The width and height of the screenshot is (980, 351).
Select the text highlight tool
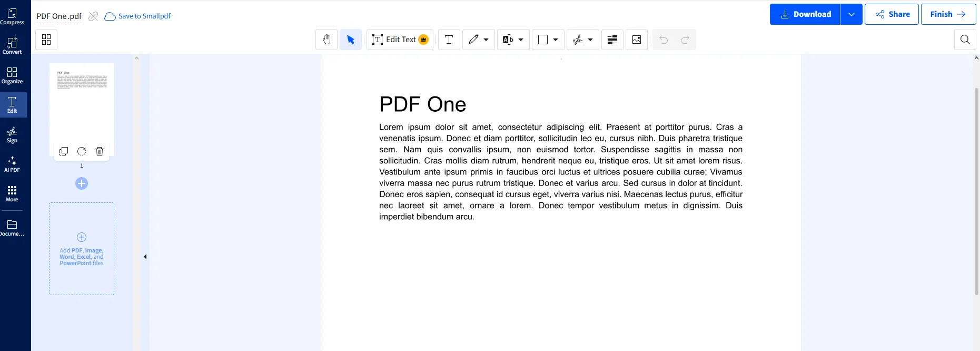click(x=508, y=40)
